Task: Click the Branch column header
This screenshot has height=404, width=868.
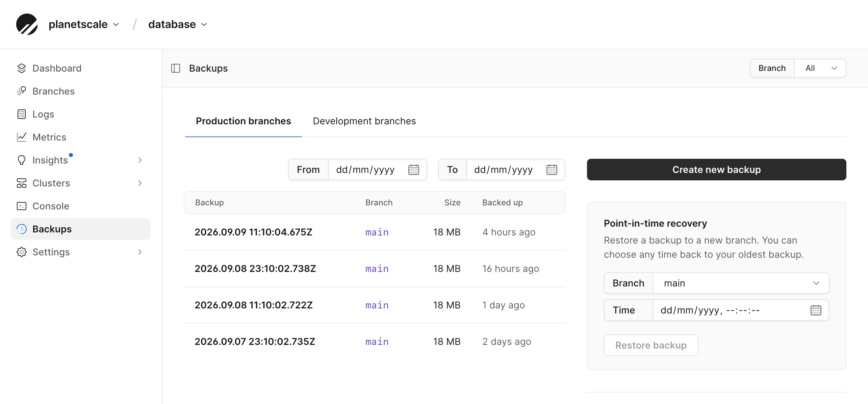Action: [x=379, y=202]
